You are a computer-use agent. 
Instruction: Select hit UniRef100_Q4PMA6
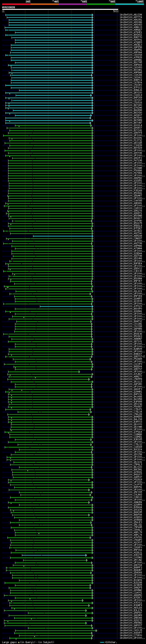(131, 246)
